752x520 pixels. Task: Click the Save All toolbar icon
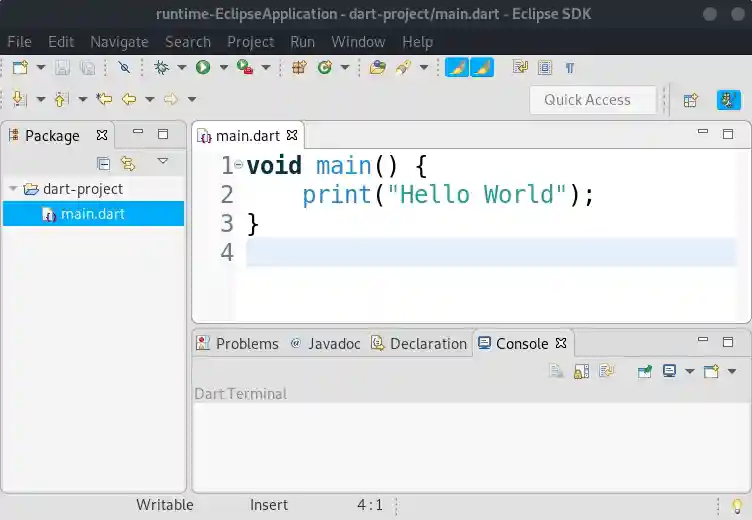pyautogui.click(x=87, y=68)
